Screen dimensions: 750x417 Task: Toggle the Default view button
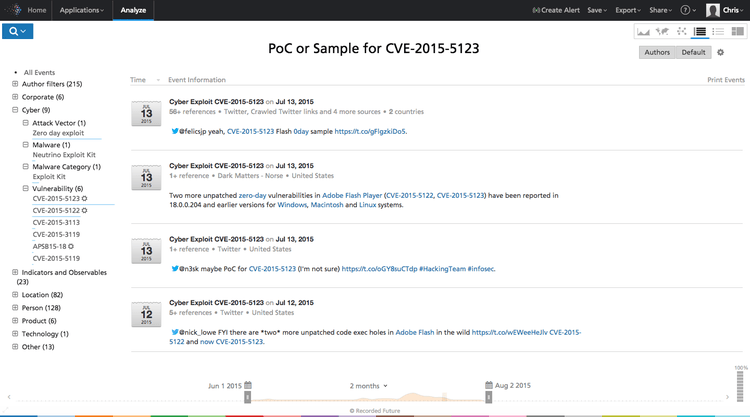click(693, 52)
